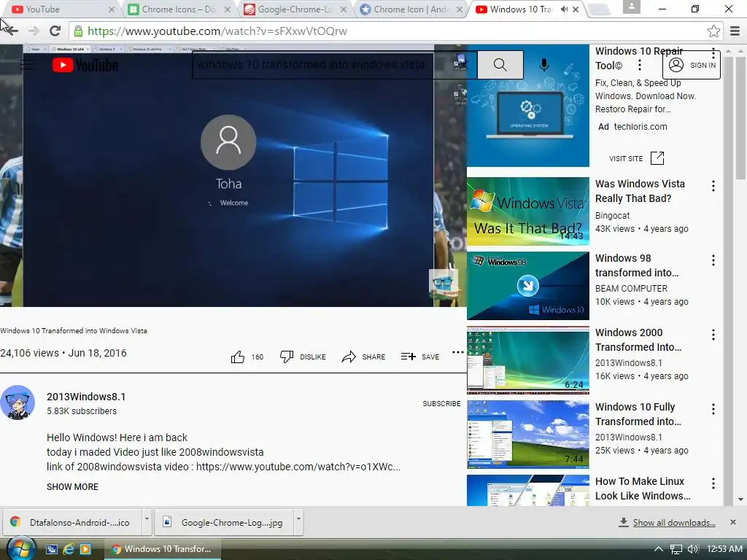Viewport: 747px width, 560px height.
Task: Click the taskbar clock 12:53 AM
Action: (x=724, y=549)
